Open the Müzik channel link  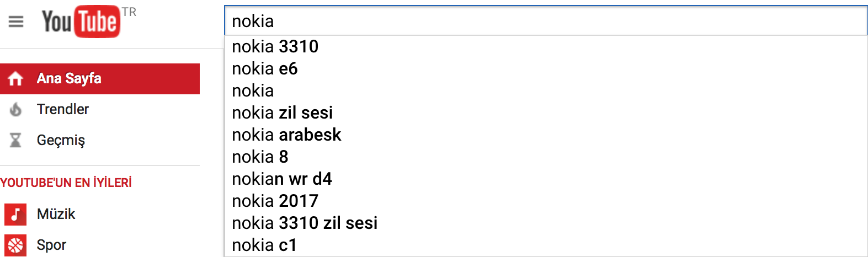[x=56, y=214]
